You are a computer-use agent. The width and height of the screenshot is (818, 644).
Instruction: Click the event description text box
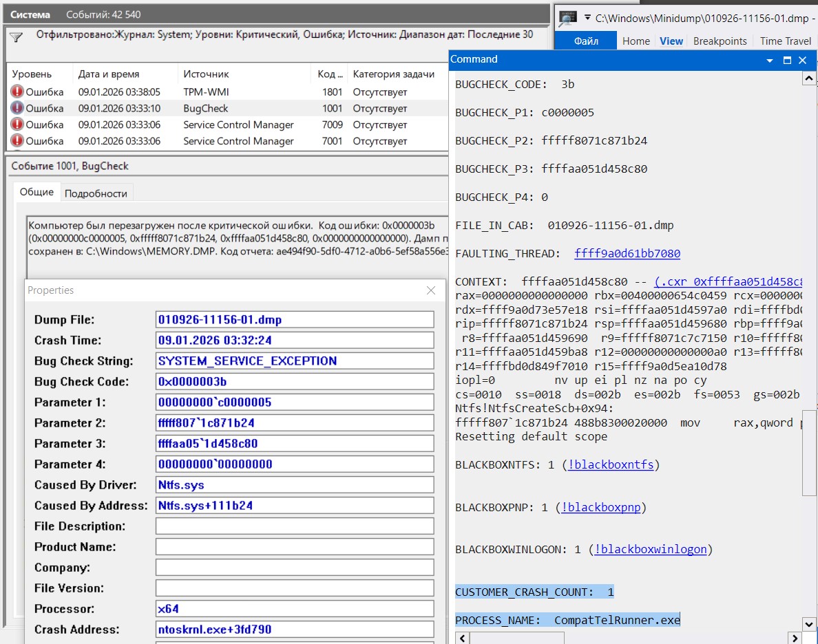pos(238,246)
